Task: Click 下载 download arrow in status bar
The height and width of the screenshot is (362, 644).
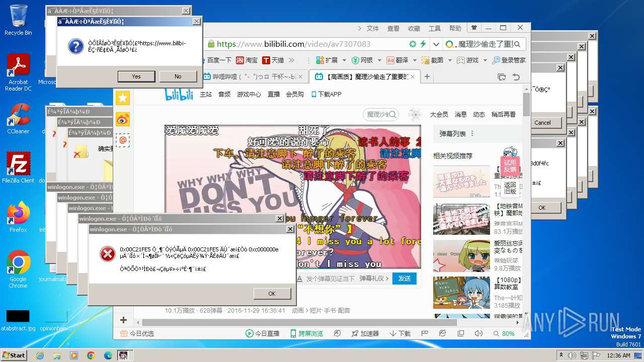Action: (400, 333)
